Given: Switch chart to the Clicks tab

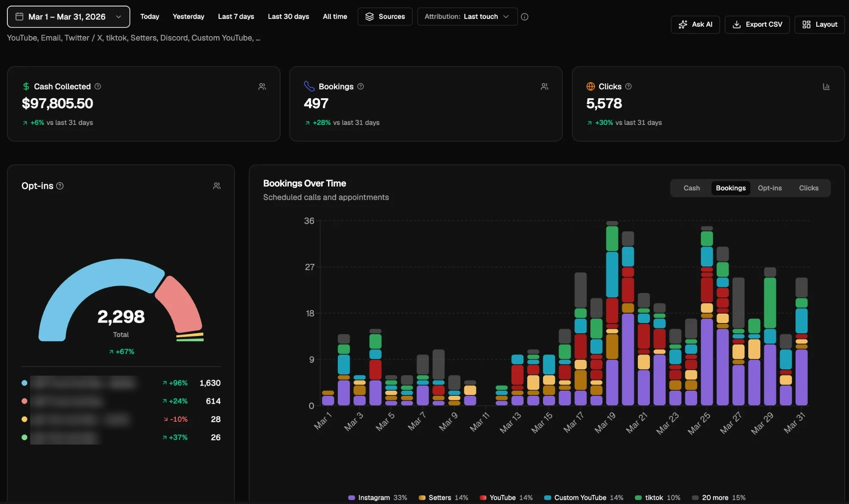Looking at the screenshot, I should pos(808,188).
